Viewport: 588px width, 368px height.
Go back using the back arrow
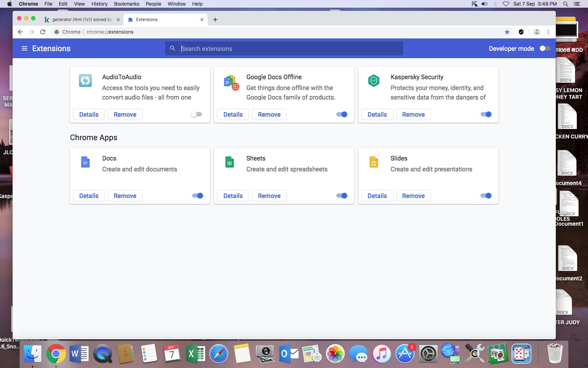(20, 32)
